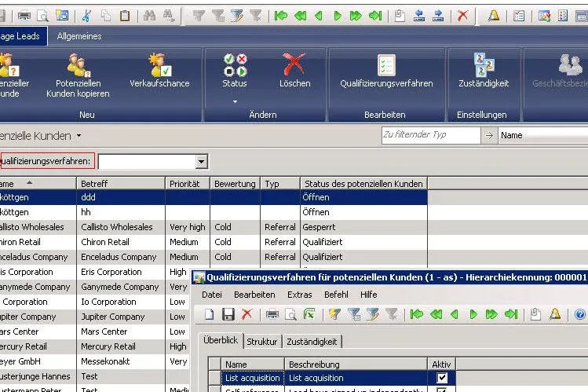Go to first record in the dialog toolbar
The height and width of the screenshot is (392, 588).
pyautogui.click(x=417, y=314)
